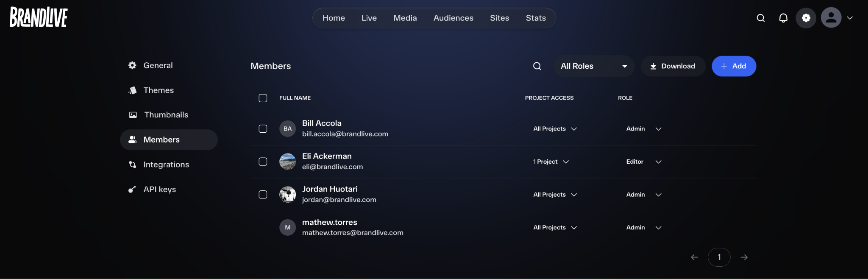Expand the account menu chevron
The width and height of the screenshot is (868, 279).
pyautogui.click(x=850, y=18)
